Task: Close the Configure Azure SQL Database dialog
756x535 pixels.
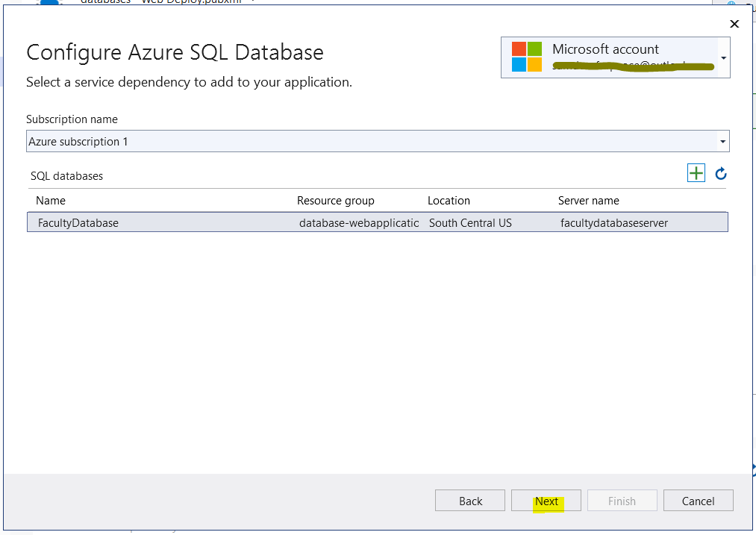Action: [734, 24]
